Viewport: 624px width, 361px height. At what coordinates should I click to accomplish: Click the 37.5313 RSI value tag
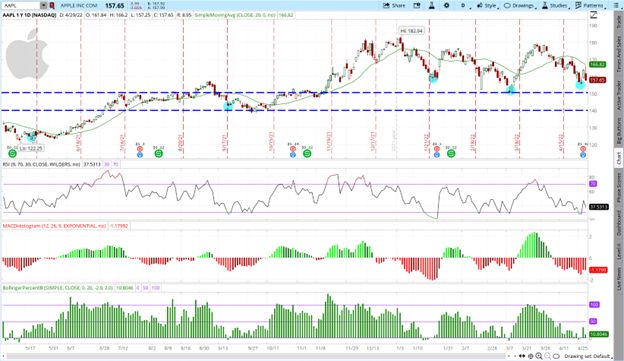click(599, 207)
